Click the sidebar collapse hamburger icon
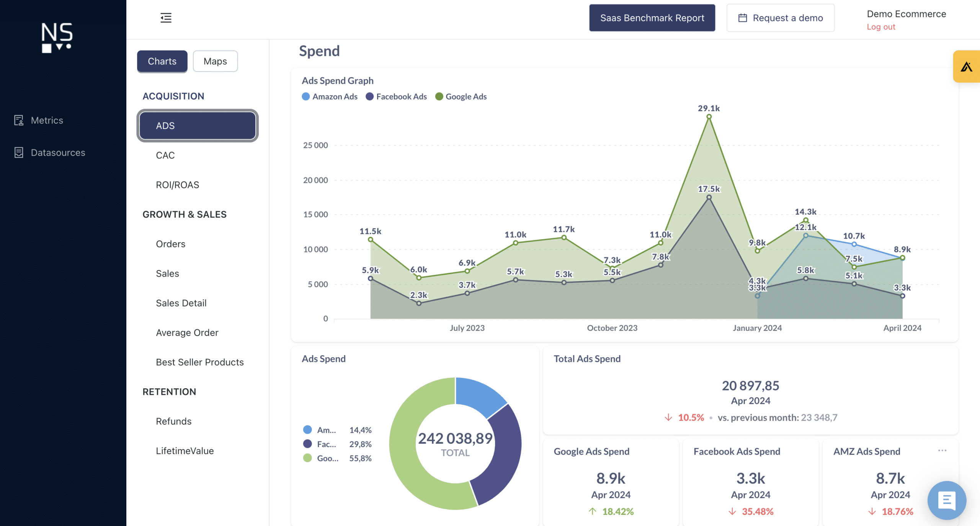This screenshot has height=526, width=980. [166, 18]
